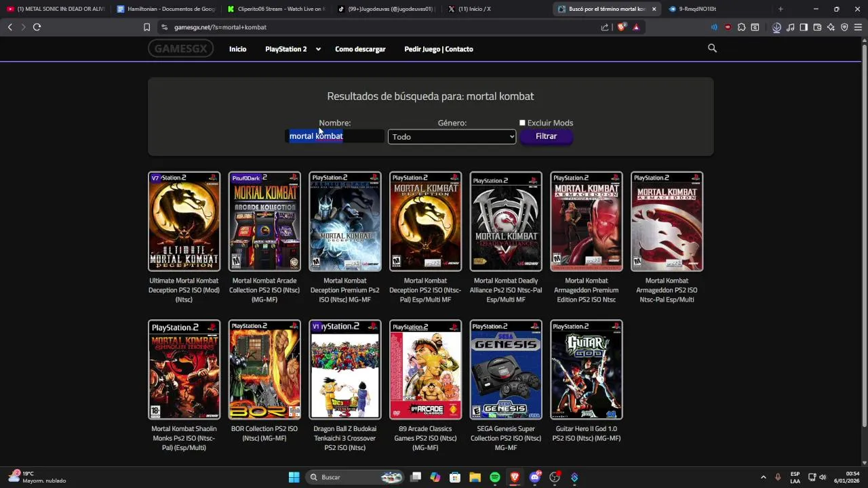Viewport: 868px width, 488px height.
Task: Open SEGA Genesis Super Collection cover thumbnail
Action: click(506, 369)
